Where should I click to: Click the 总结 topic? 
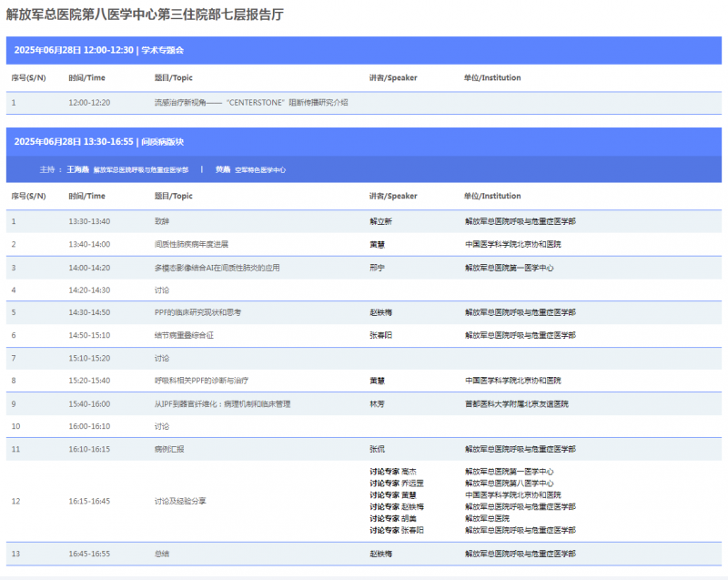[x=162, y=554]
